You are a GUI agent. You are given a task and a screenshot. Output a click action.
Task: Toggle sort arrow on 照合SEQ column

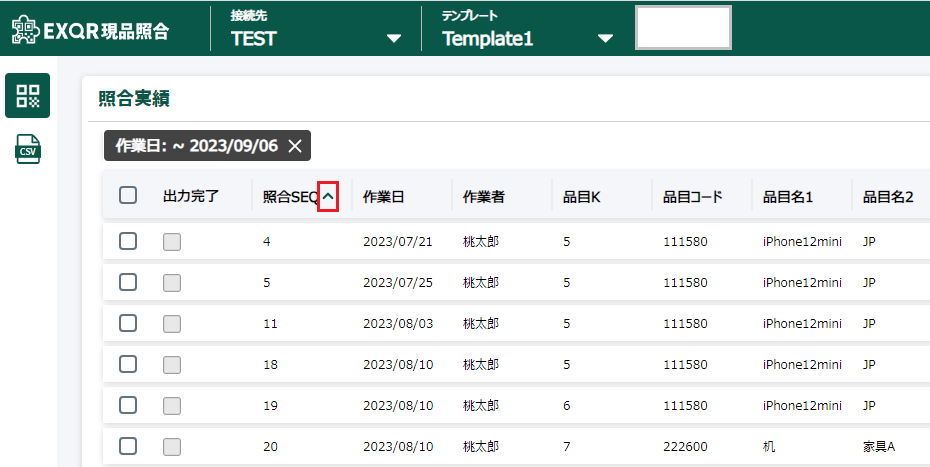[x=328, y=197]
